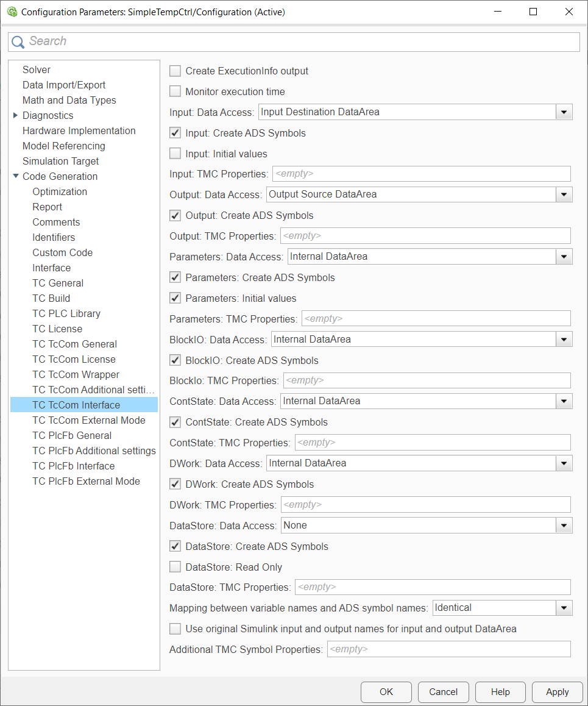Toggle Parameters: Initial values checkbox

(x=175, y=299)
